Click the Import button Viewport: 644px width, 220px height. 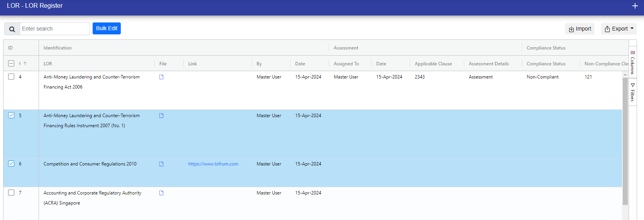click(580, 29)
